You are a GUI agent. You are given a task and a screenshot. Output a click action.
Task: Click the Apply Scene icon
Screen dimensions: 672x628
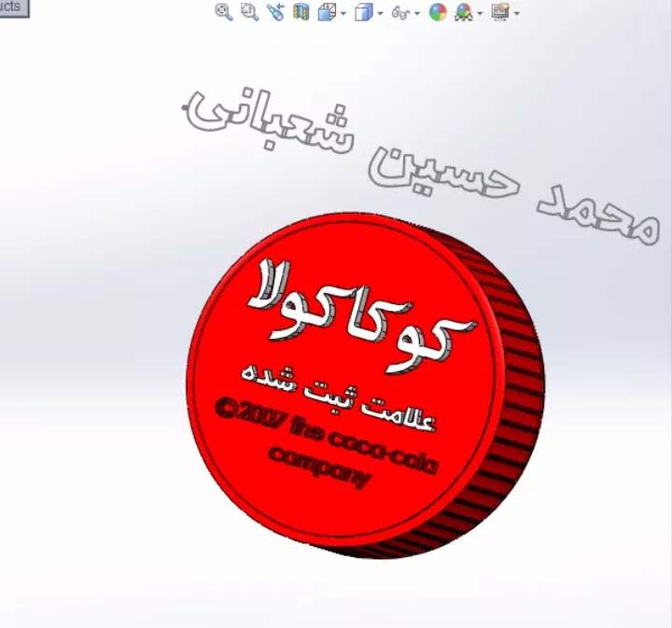coord(463,12)
